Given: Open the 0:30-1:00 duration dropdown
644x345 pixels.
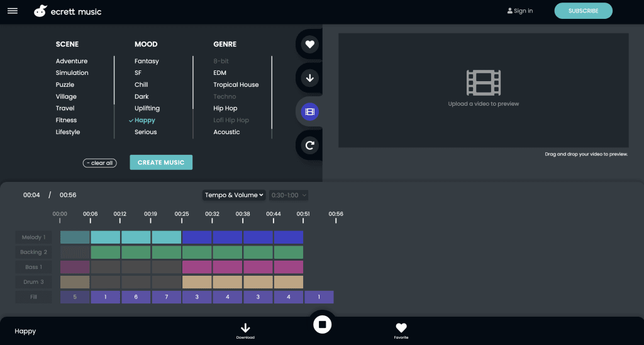Looking at the screenshot, I should pyautogui.click(x=289, y=195).
